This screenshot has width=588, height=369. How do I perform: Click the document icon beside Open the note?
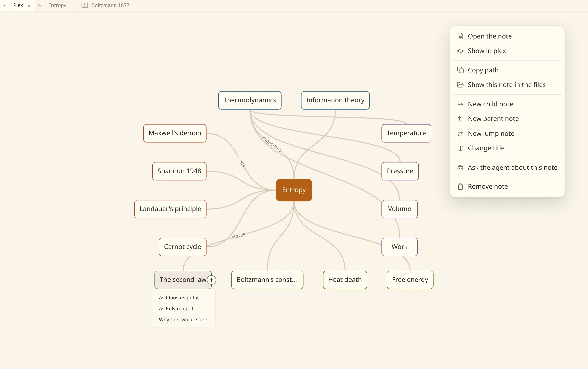click(x=460, y=36)
